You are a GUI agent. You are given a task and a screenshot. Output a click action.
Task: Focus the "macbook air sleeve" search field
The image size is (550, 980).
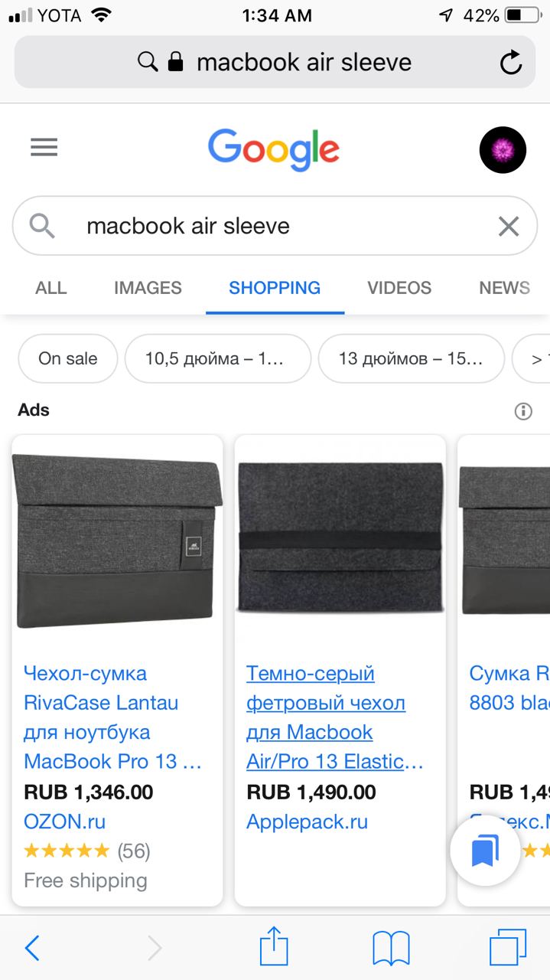pyautogui.click(x=275, y=226)
